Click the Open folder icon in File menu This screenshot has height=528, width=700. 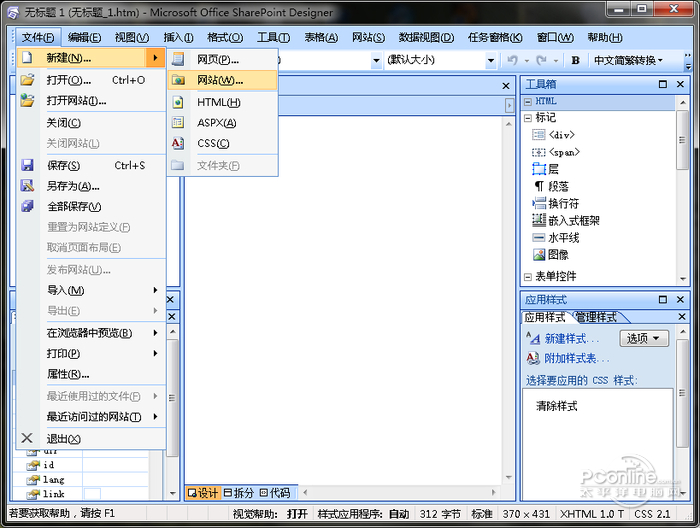point(27,79)
